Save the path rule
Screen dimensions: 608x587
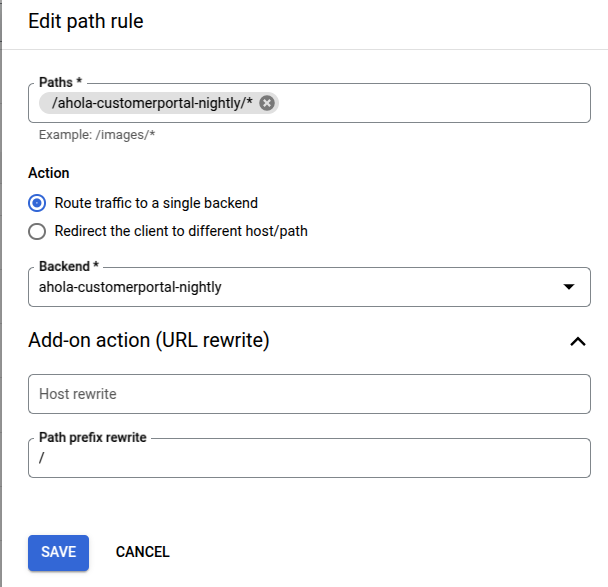click(x=59, y=553)
